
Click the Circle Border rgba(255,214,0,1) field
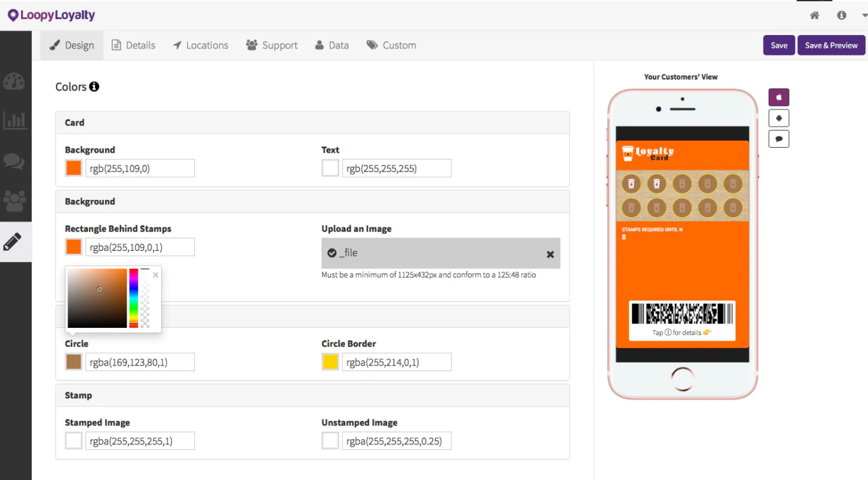tap(397, 362)
